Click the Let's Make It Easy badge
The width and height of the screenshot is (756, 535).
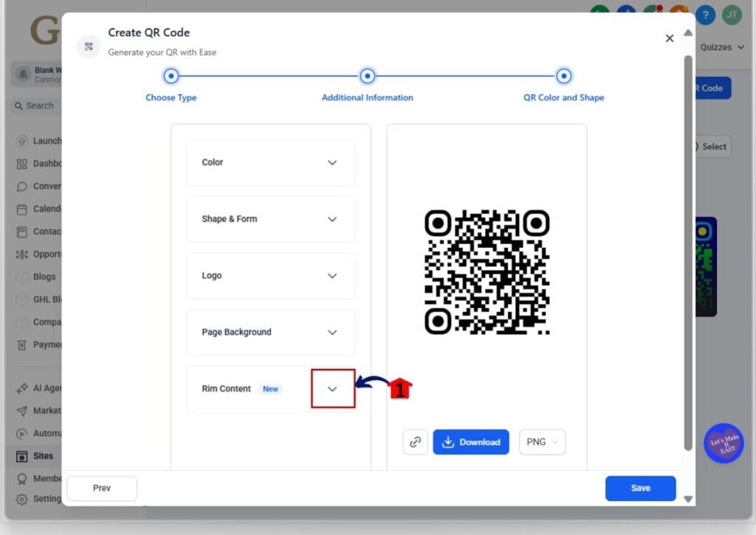click(723, 443)
